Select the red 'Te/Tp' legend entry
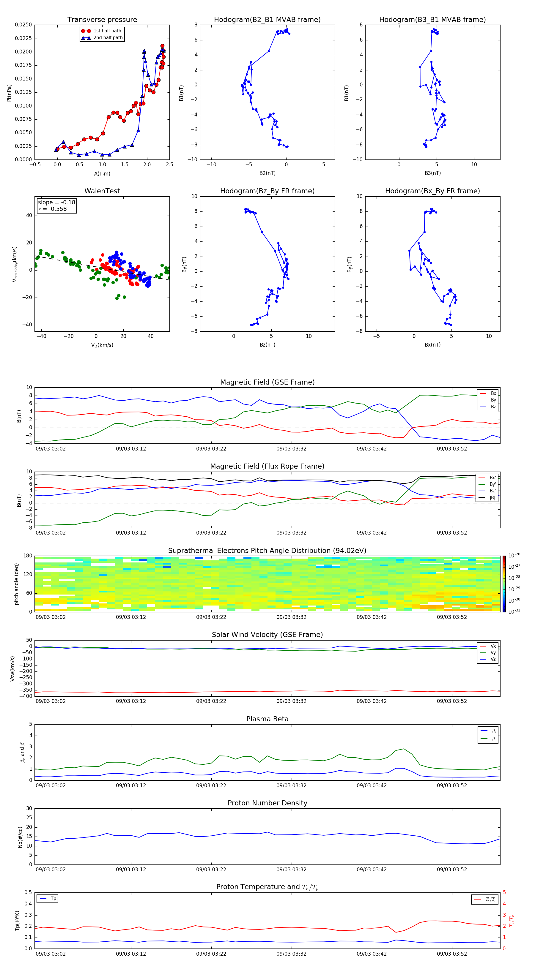Viewport: 535px width, 980px height. 485,900
